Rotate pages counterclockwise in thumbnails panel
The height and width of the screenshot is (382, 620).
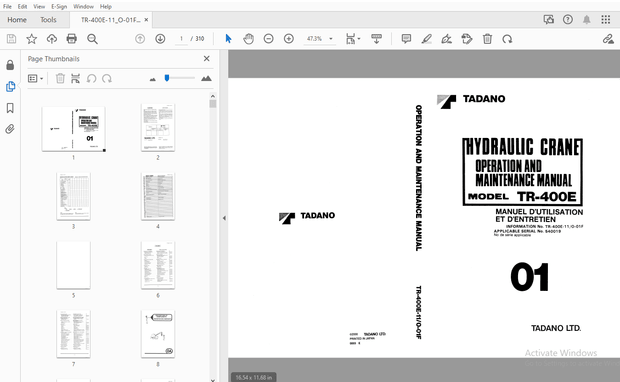(x=91, y=78)
